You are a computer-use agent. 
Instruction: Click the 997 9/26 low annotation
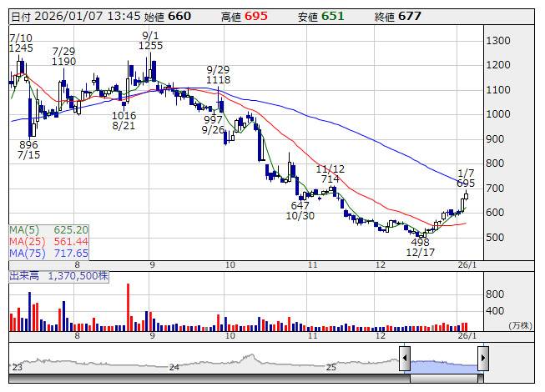pyautogui.click(x=213, y=124)
